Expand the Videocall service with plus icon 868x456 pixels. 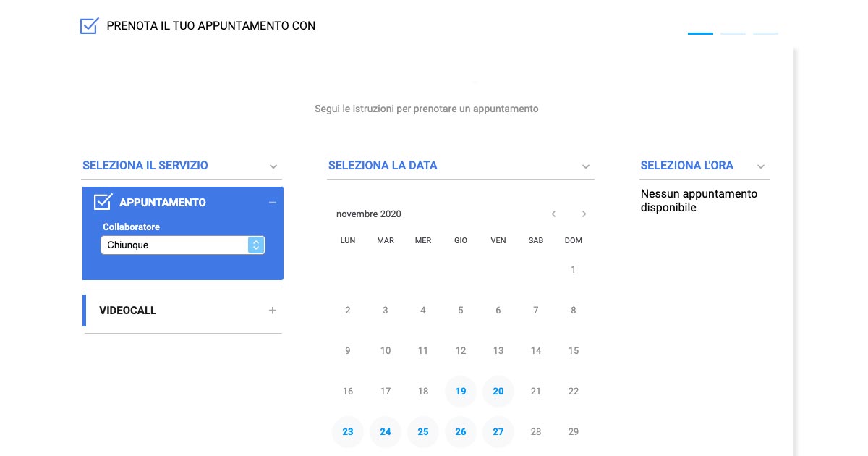click(273, 311)
